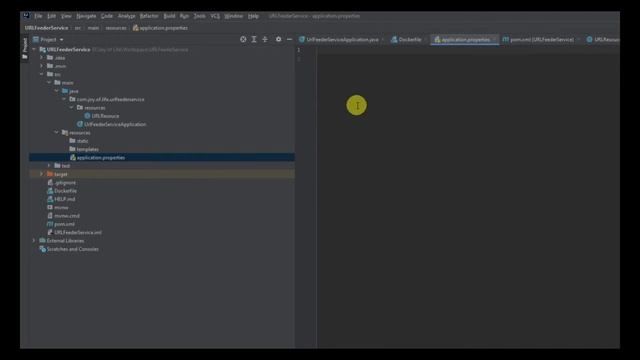Expand the test folder

(49, 166)
